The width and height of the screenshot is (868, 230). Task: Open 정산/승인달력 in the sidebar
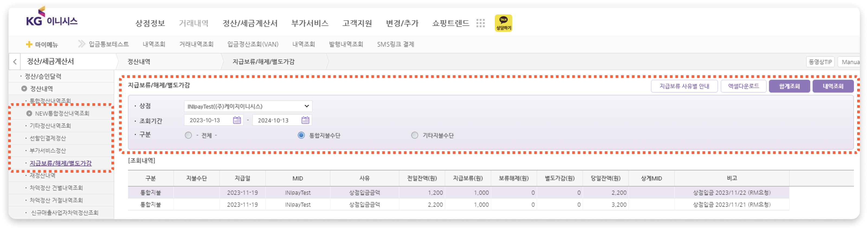tap(43, 76)
